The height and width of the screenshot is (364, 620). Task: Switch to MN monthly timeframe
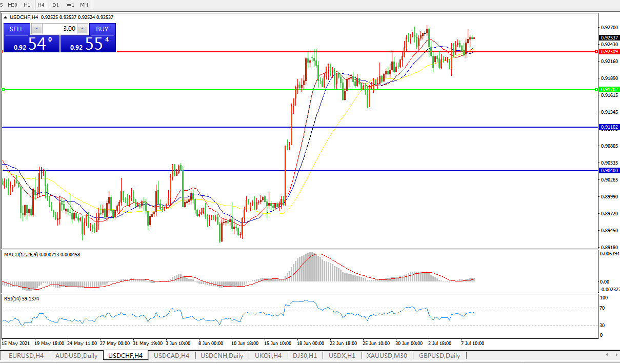tap(84, 5)
